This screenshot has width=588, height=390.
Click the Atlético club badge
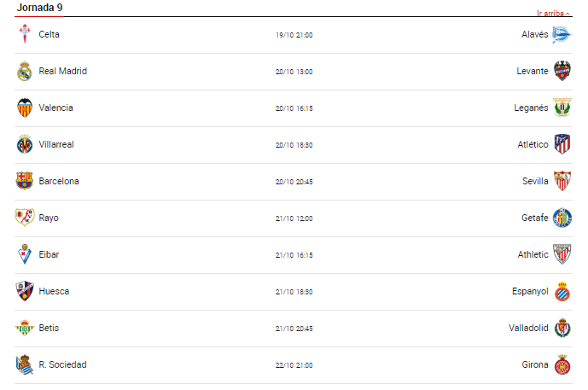562,144
